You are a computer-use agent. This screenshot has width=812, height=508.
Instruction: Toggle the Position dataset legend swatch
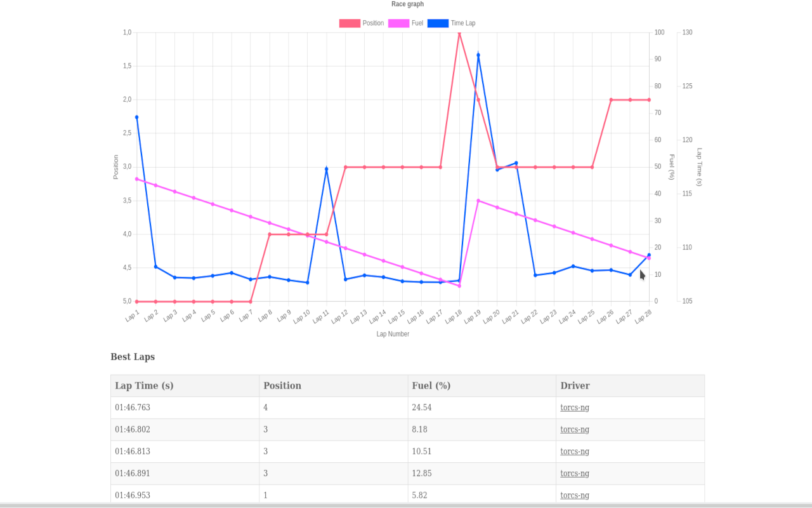(350, 23)
